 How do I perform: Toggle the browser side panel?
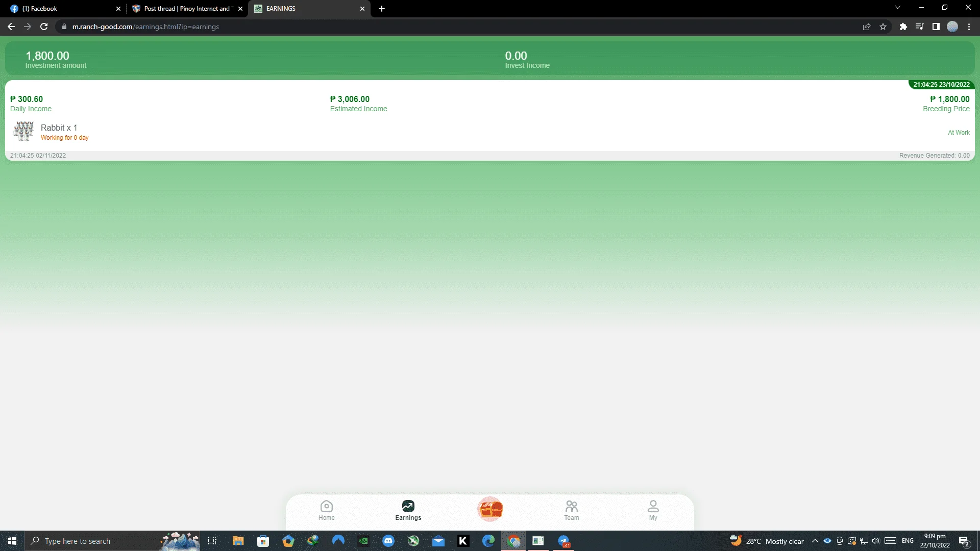point(936,27)
